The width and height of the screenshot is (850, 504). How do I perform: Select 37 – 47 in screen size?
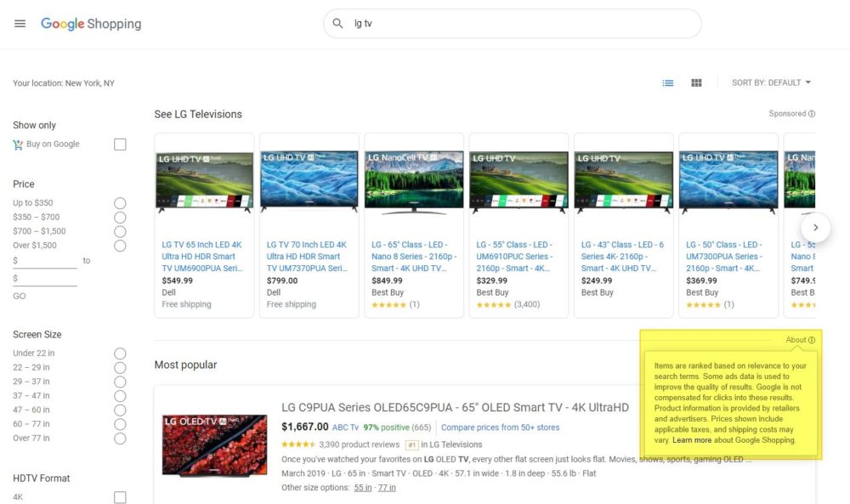(x=121, y=395)
